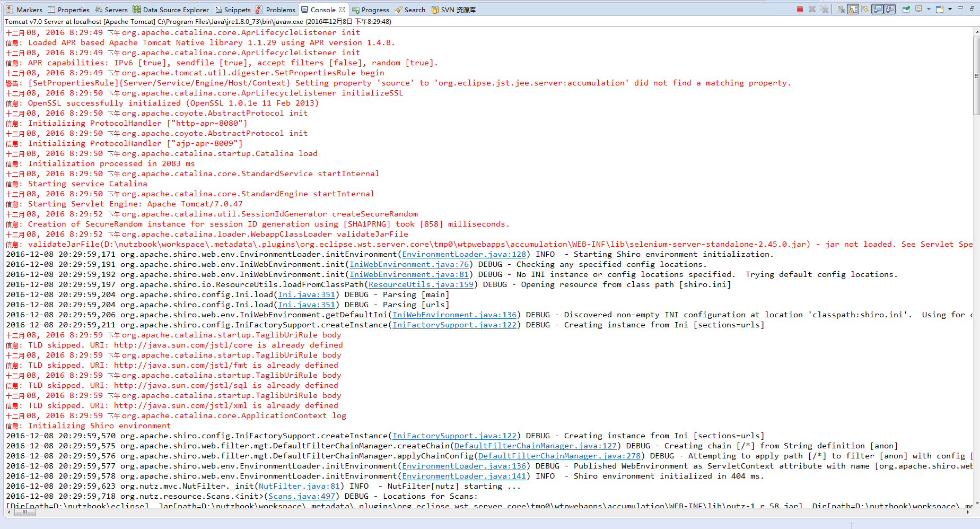
Task: Click the Display Selected Console monitor icon
Action: [919, 9]
